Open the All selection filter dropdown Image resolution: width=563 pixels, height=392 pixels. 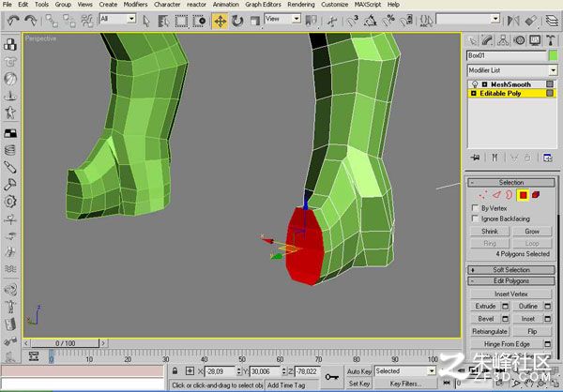[x=118, y=19]
